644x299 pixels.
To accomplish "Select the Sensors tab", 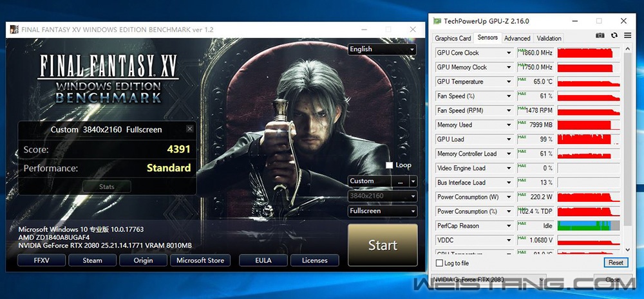I will [488, 37].
